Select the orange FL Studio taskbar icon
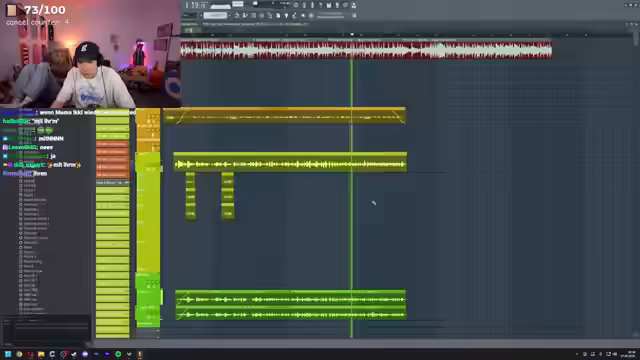The image size is (640, 360). point(140,354)
